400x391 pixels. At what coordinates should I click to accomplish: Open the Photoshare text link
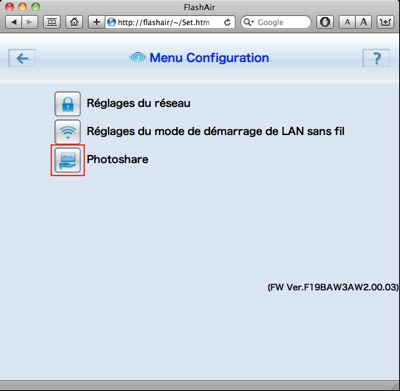117,159
